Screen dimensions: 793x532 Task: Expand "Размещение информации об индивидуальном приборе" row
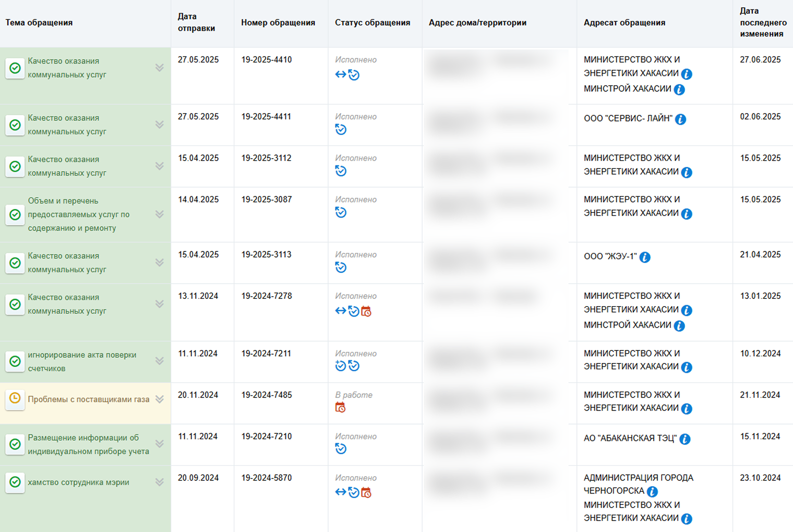160,444
